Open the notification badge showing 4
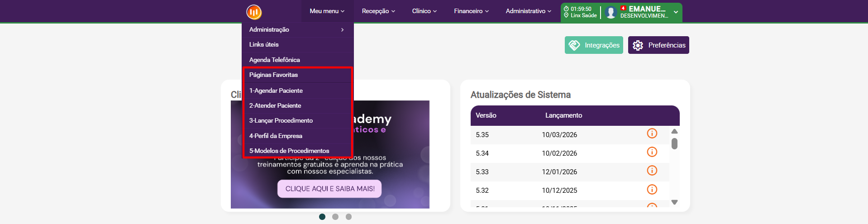Image resolution: width=868 pixels, height=224 pixels. [x=623, y=8]
